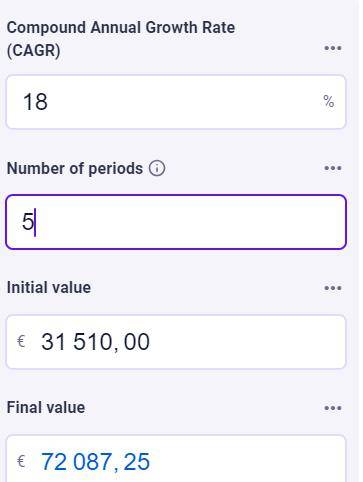Open Number of periods three-dot options
Screen dimensions: 363x482
(x=333, y=168)
